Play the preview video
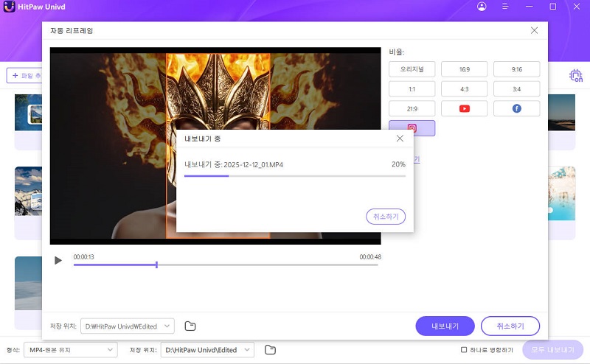The height and width of the screenshot is (364, 590). click(x=58, y=260)
